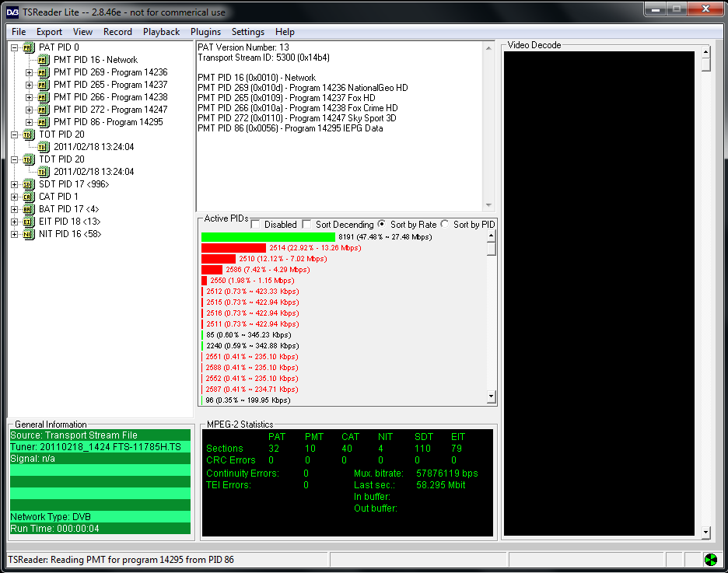Click the Run Time 000:00:04 row
The width and height of the screenshot is (728, 573).
point(100,529)
